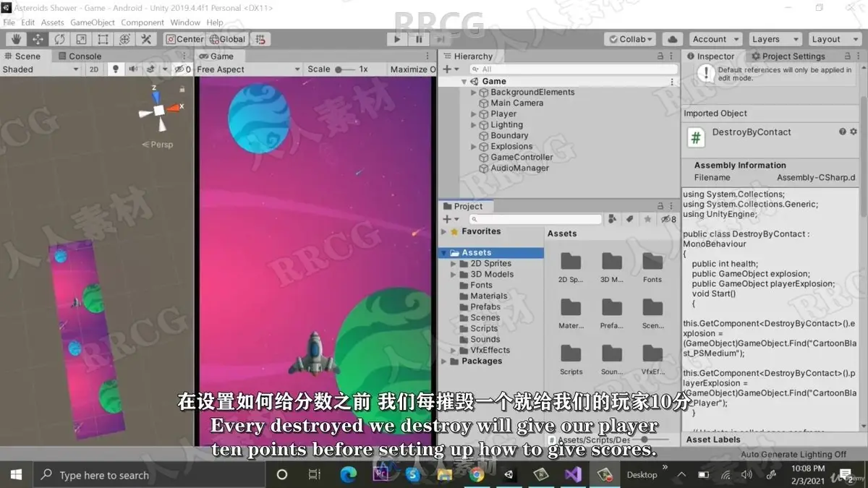
Task: Open the custom editor tools icon
Action: 146,39
